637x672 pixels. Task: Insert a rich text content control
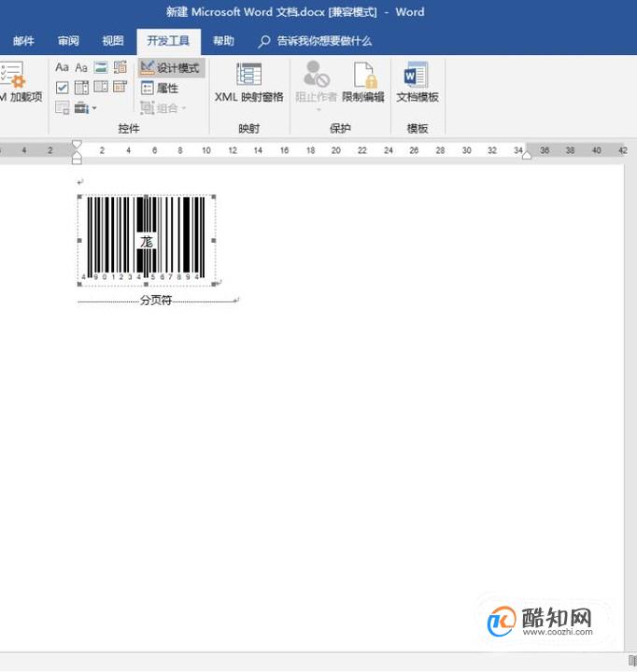coord(62,67)
